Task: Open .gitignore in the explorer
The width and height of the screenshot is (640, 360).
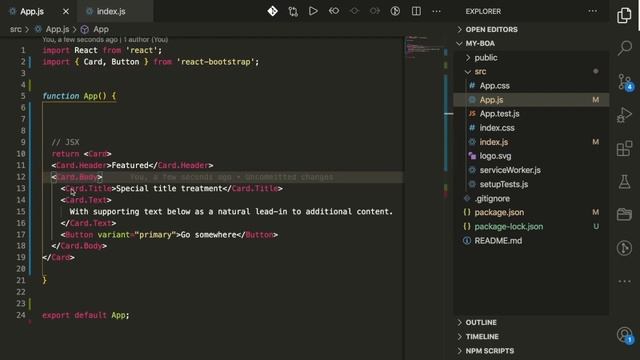Action: (492, 198)
